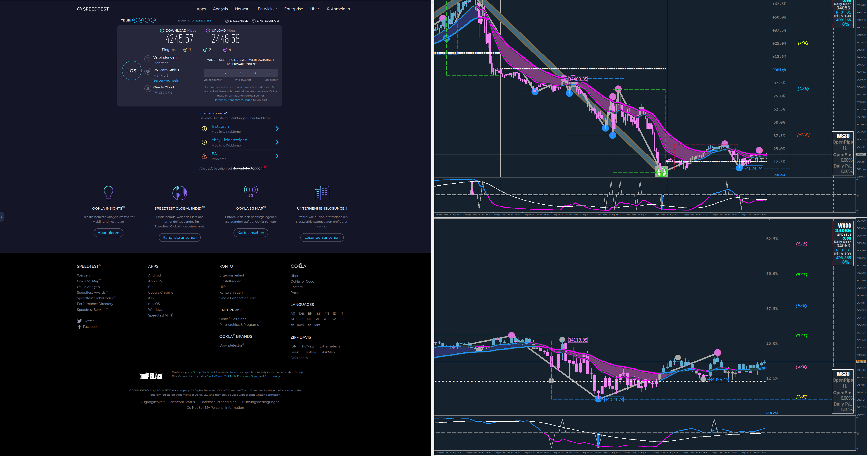Share the result via the Twitter icon
Image resolution: width=868 pixels, height=456 pixels.
coord(141,20)
